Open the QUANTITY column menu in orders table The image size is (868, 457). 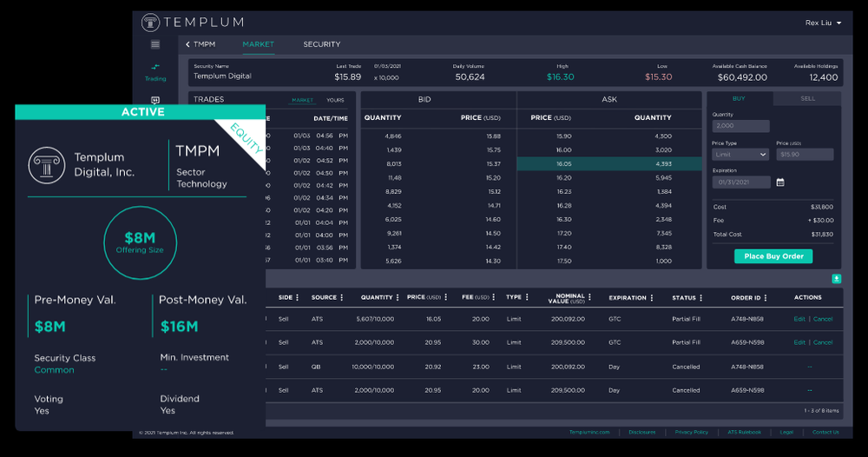[398, 297]
